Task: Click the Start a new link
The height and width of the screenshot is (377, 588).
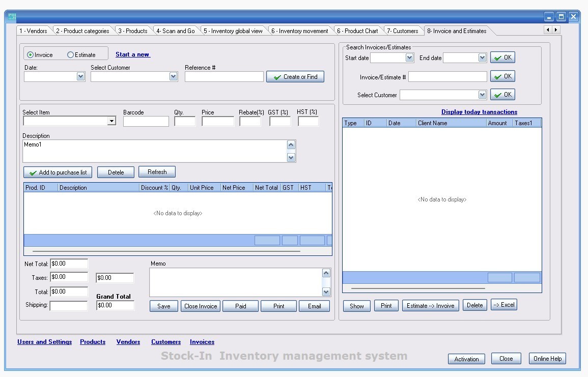Action: pos(133,54)
